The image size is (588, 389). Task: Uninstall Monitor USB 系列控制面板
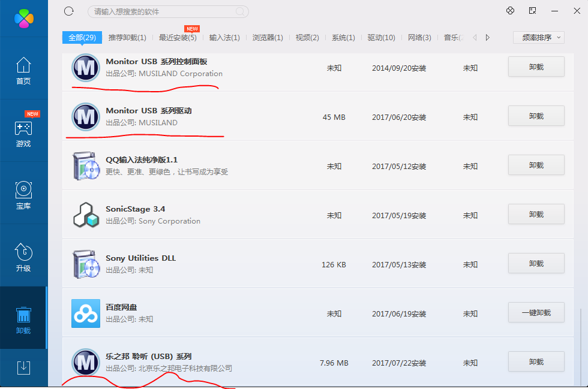click(x=536, y=67)
